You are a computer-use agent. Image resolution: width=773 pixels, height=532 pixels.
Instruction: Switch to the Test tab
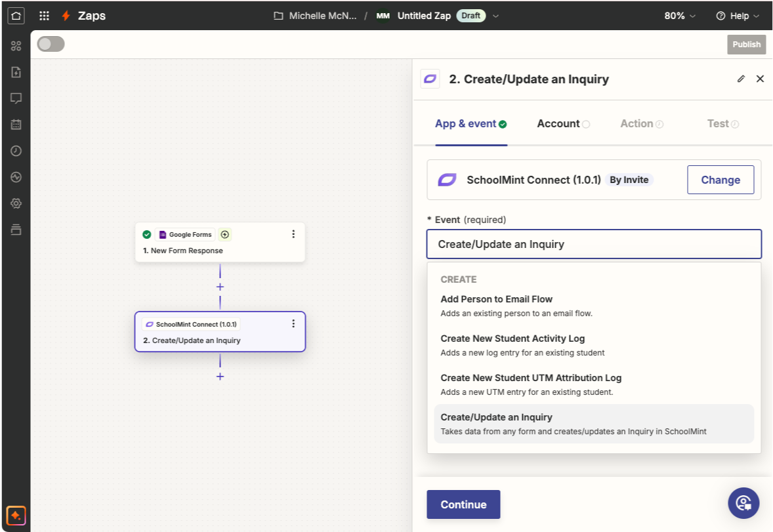click(x=723, y=124)
